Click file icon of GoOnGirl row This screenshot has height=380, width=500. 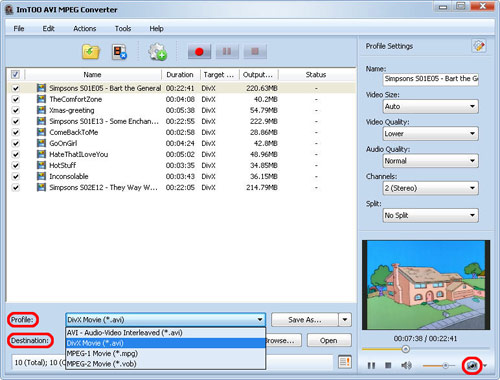click(41, 143)
